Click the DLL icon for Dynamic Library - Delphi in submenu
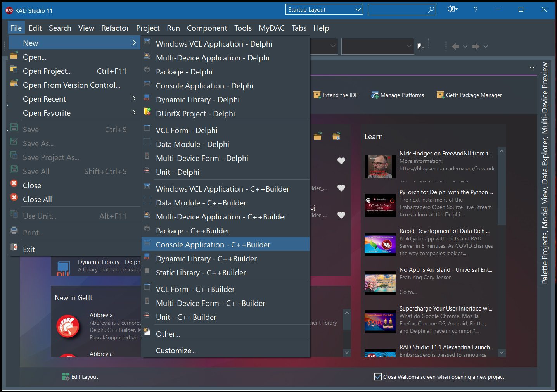The width and height of the screenshot is (557, 392). click(147, 97)
